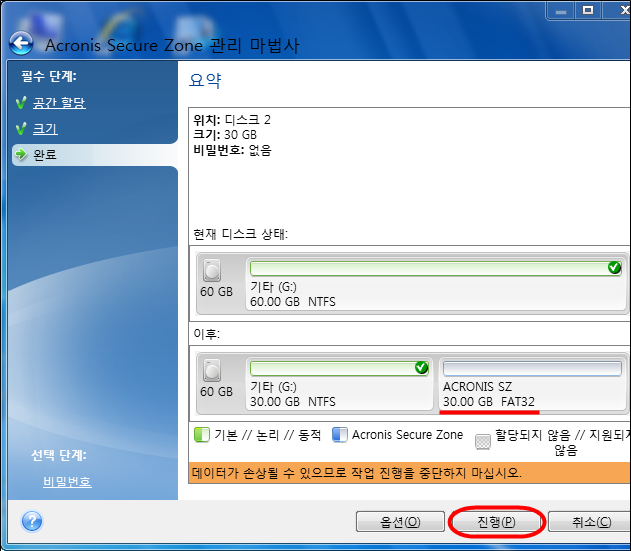The height and width of the screenshot is (551, 631).
Task: Click green legend swatch 기본 // 논리 // 동적
Action: (202, 435)
